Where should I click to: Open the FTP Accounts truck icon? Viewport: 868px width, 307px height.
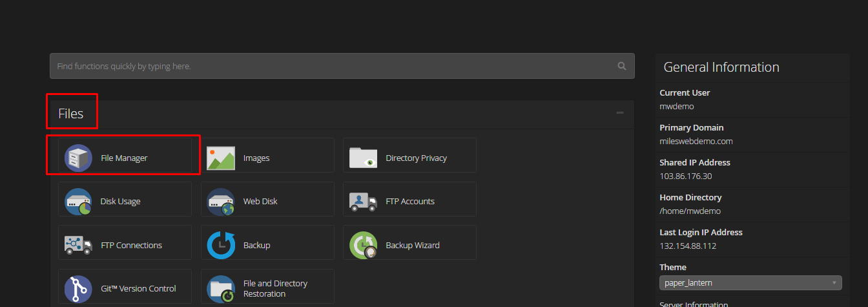pyautogui.click(x=363, y=201)
